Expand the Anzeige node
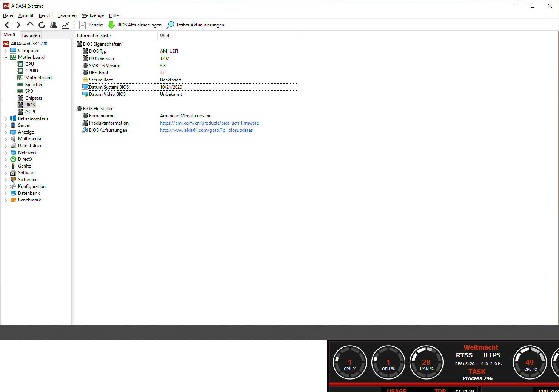This screenshot has height=392, width=559. pos(6,132)
